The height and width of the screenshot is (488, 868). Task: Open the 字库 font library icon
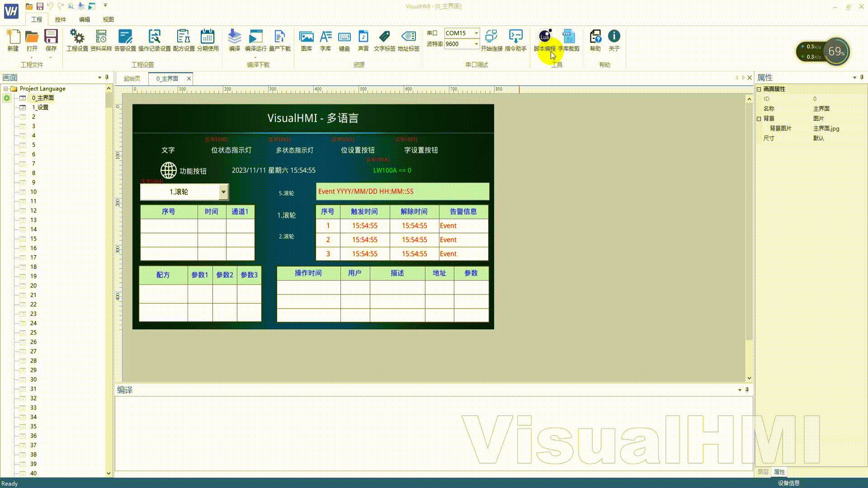pyautogui.click(x=325, y=40)
